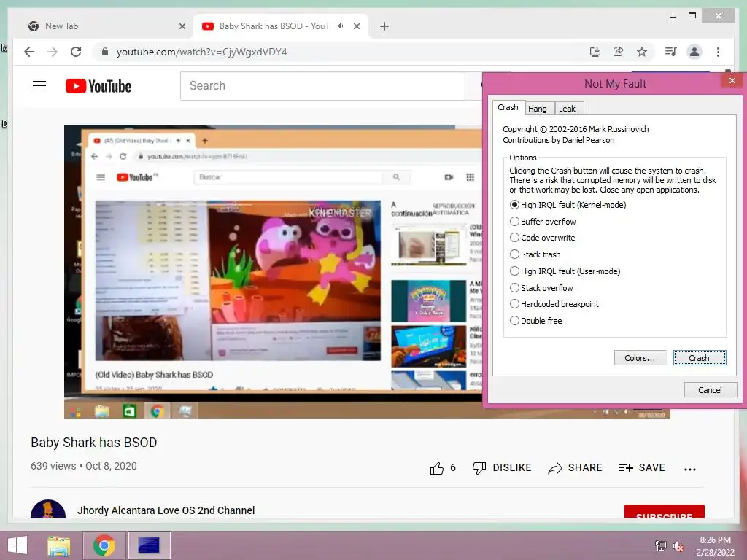The height and width of the screenshot is (560, 747).
Task: Open Chrome's three-dot menu
Action: (x=718, y=52)
